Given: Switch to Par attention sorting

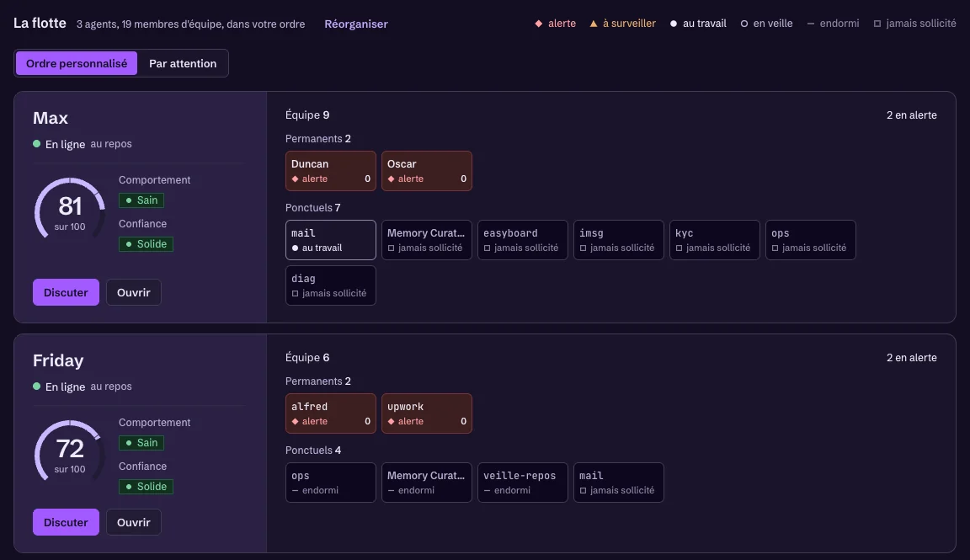Looking at the screenshot, I should 183,63.
